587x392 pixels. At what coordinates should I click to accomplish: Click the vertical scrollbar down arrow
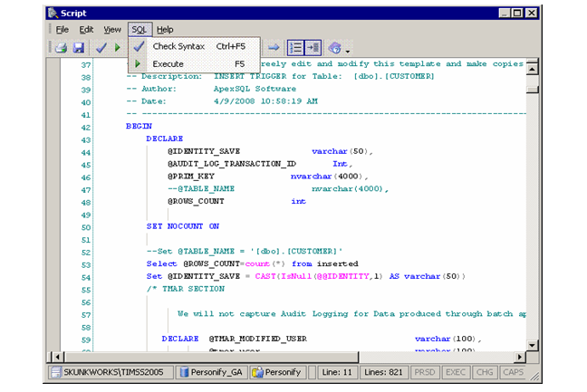532,345
